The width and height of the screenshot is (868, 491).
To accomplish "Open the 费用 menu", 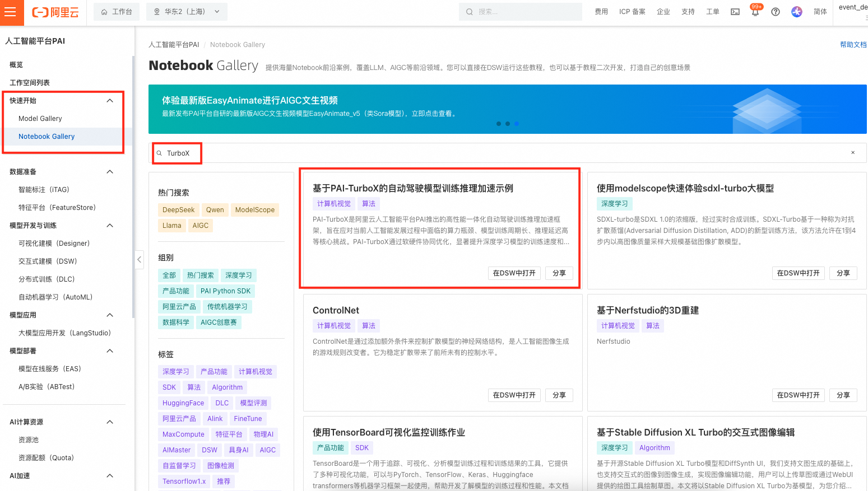I will click(x=601, y=12).
